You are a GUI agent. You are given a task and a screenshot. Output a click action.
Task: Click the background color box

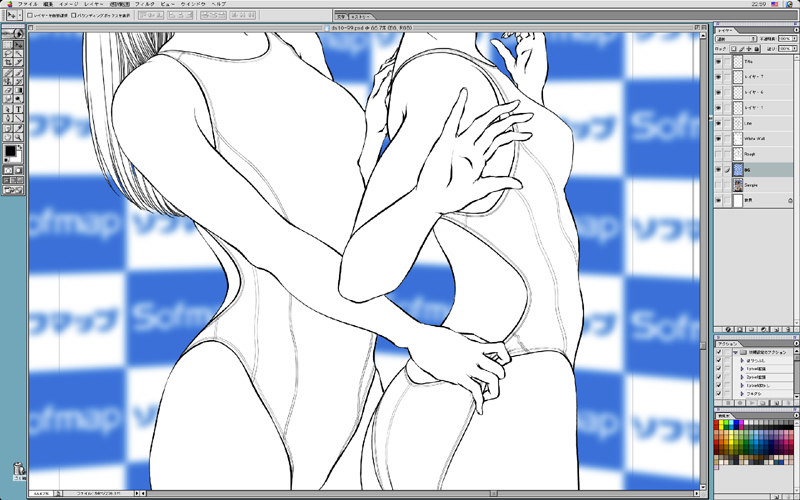[x=18, y=158]
